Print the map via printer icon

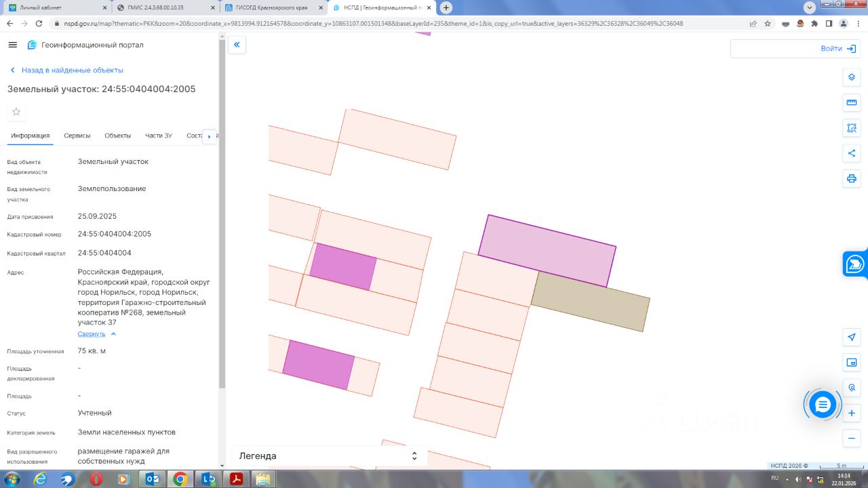coord(852,179)
